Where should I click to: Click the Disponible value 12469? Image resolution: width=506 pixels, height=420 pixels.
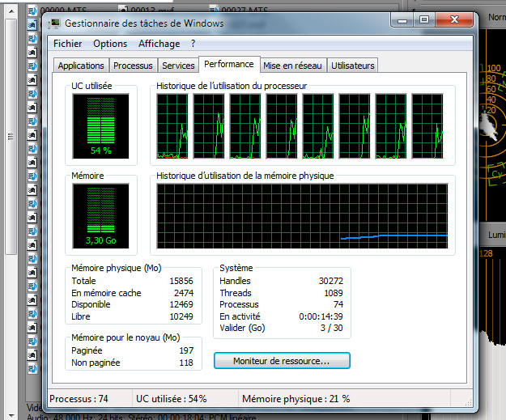181,304
